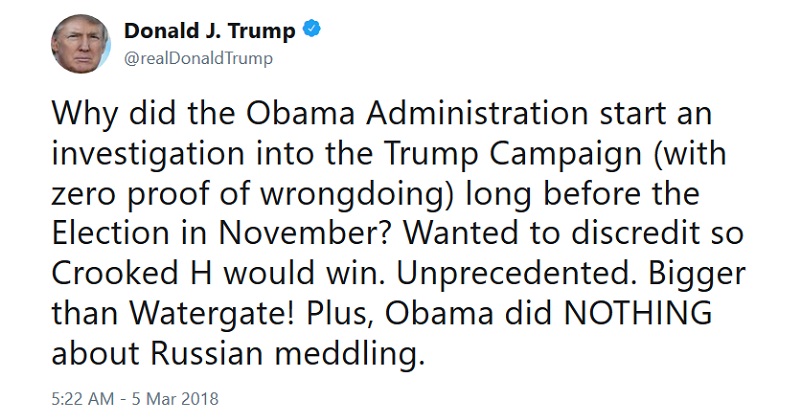Click the word "Unprecedented." in the tweet

tap(515, 273)
